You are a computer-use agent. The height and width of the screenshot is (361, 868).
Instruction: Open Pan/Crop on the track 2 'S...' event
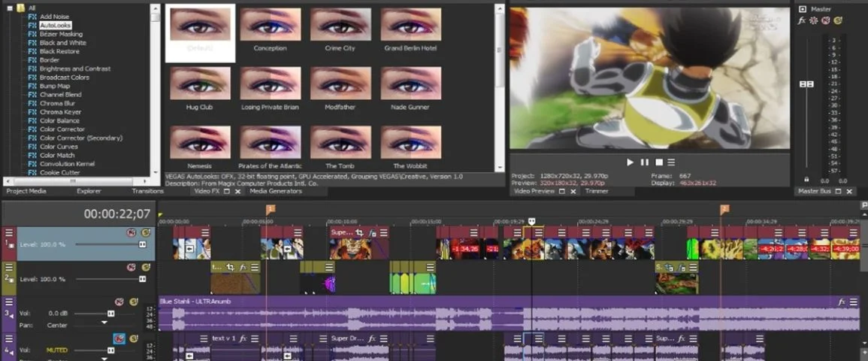pos(669,268)
